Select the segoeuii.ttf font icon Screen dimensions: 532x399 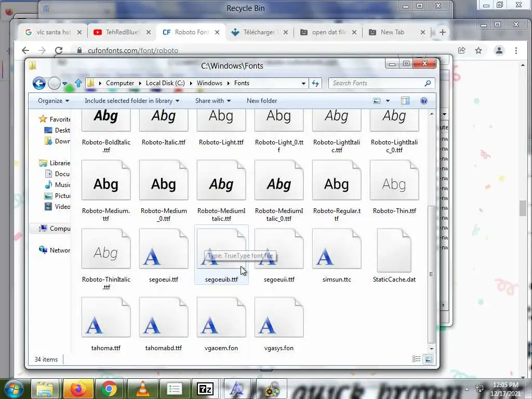pos(279,249)
